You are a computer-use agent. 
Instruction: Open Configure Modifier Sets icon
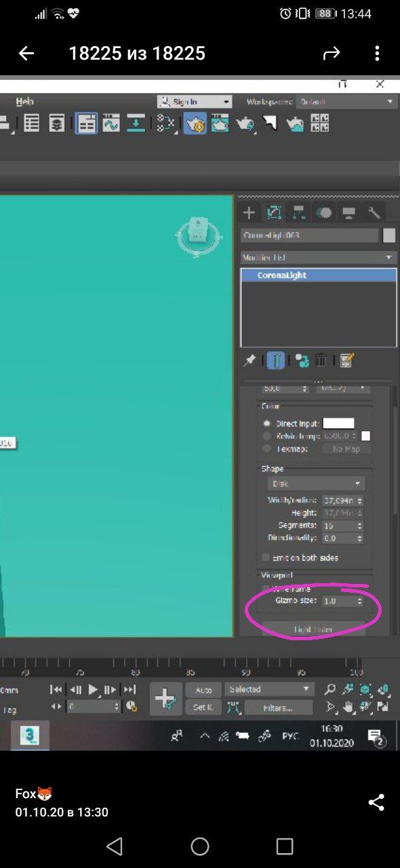coord(347,360)
